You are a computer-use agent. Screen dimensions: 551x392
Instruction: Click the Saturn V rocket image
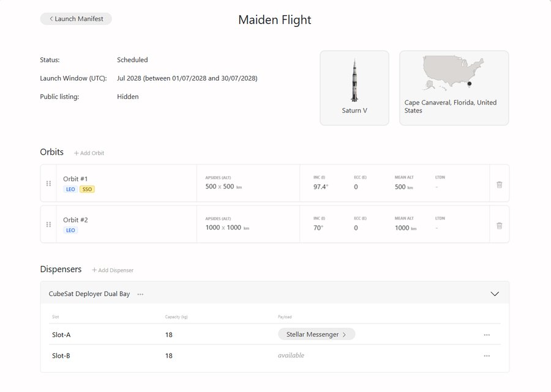[354, 80]
